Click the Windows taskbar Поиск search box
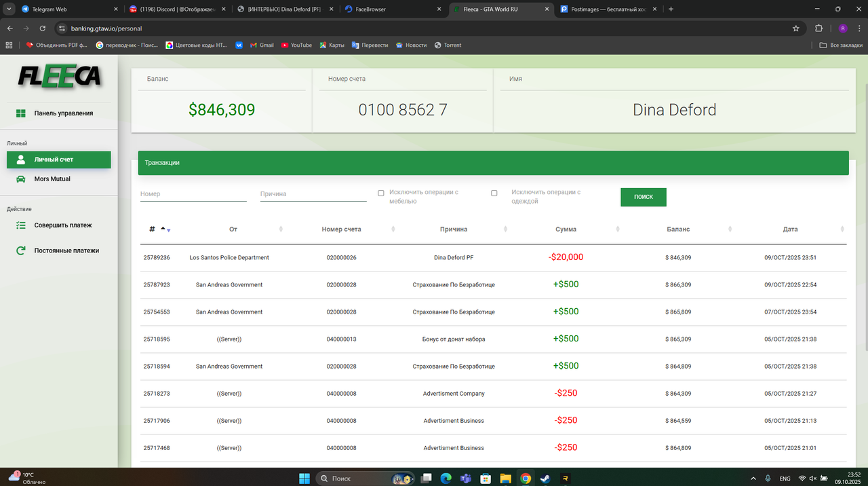The image size is (868, 486). tap(365, 479)
